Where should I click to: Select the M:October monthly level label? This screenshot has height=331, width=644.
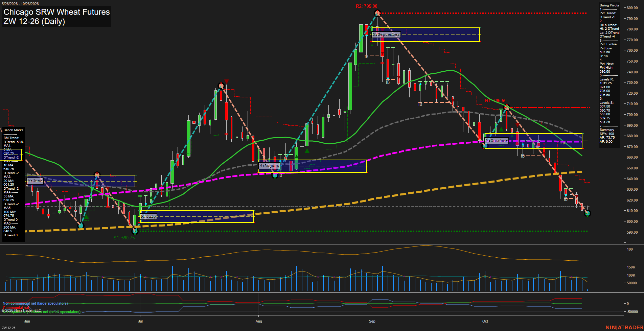coord(497,141)
